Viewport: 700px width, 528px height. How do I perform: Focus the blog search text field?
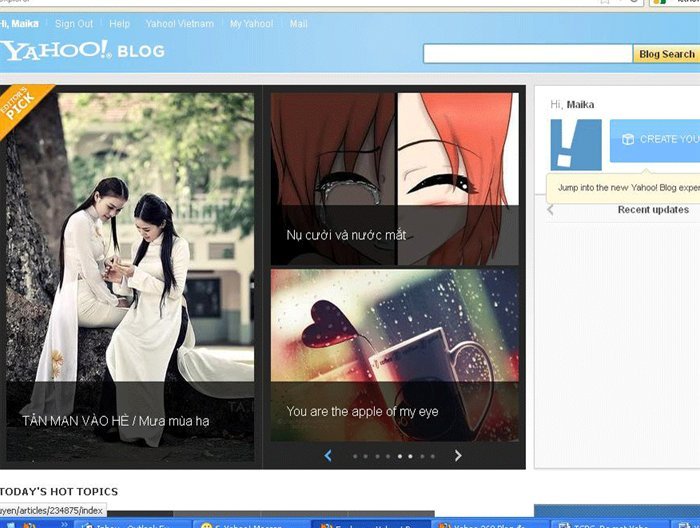(x=528, y=54)
